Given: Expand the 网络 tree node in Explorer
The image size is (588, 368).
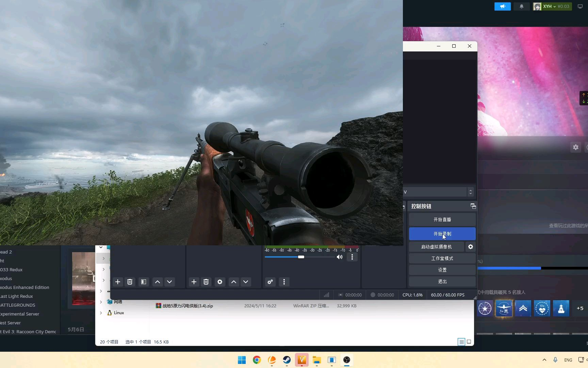Looking at the screenshot, I should pos(101,302).
